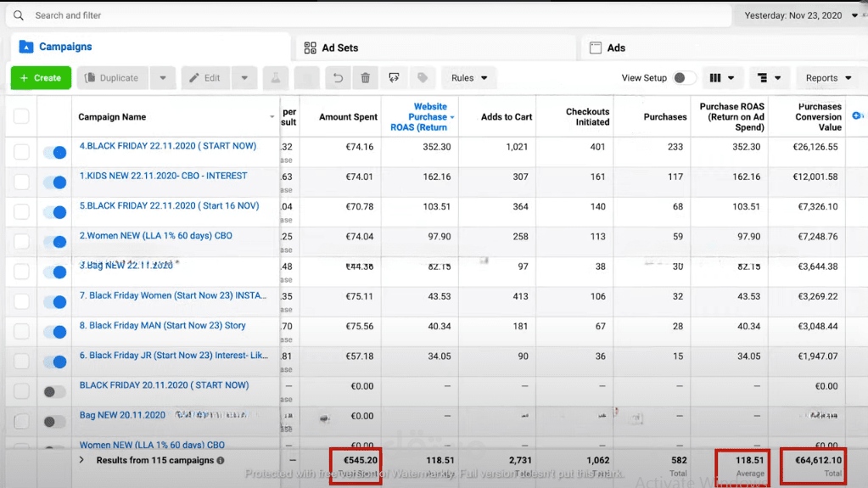Expand the Results from 115 campaigns row

(x=81, y=460)
